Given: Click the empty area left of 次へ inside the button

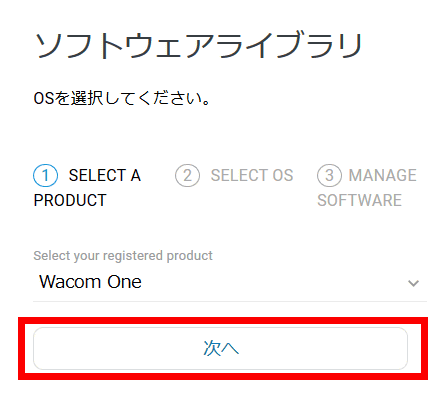Looking at the screenshot, I should (x=118, y=348).
